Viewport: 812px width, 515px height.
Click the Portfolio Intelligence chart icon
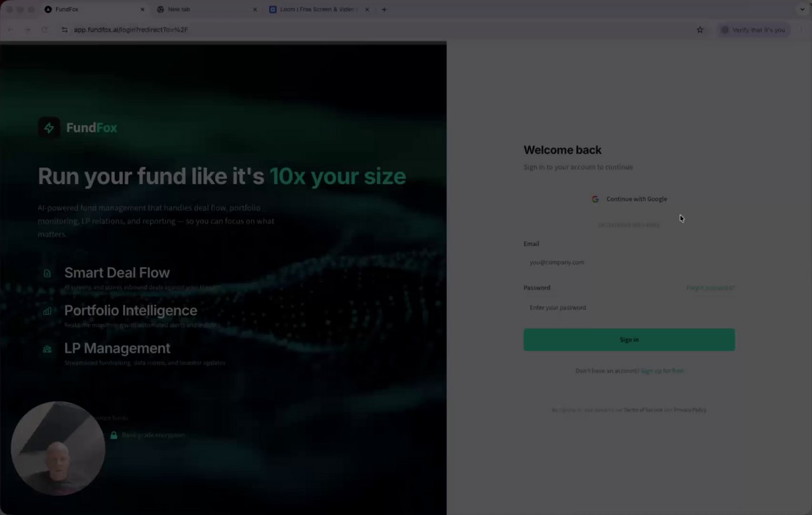coord(47,311)
